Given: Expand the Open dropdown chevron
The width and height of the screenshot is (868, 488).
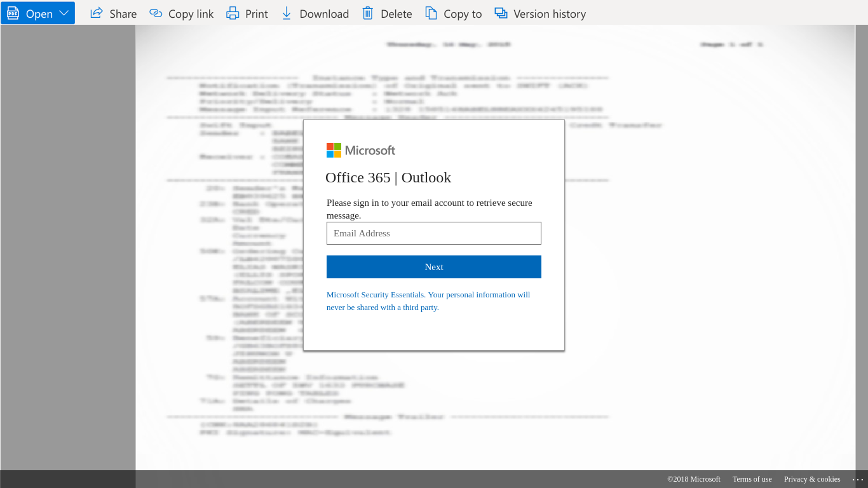Looking at the screenshot, I should [x=64, y=13].
